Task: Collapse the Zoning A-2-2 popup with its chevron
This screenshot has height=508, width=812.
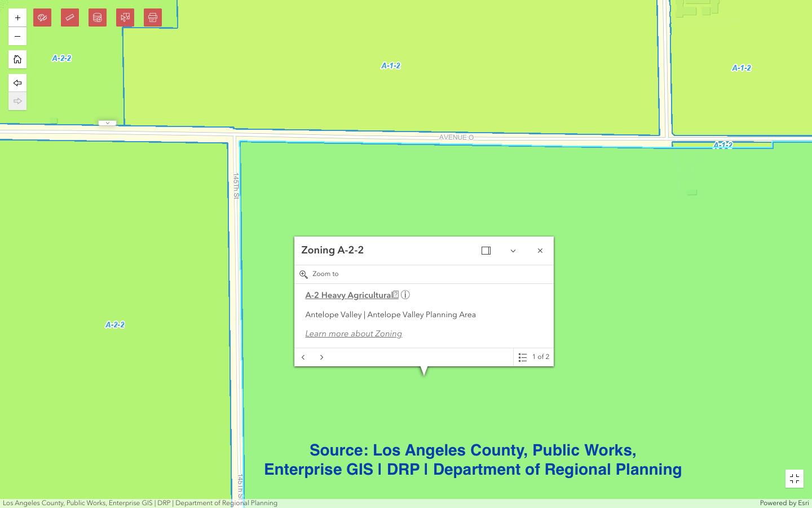Action: [x=513, y=251]
